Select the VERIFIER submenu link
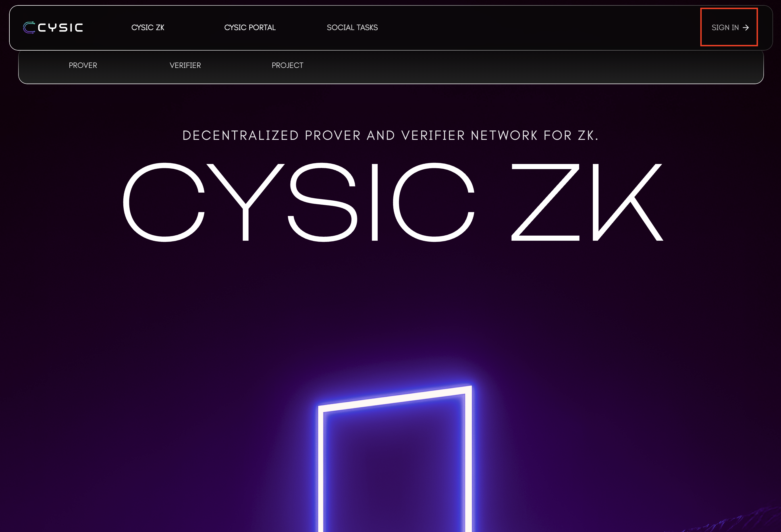 185,66
